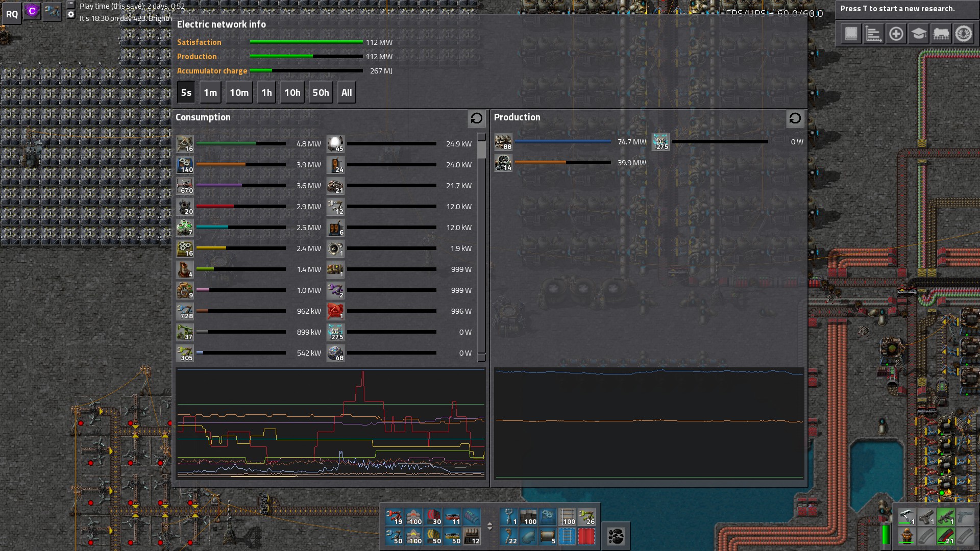Toggle roboport consumption, count 21
The height and width of the screenshot is (551, 980).
(335, 186)
